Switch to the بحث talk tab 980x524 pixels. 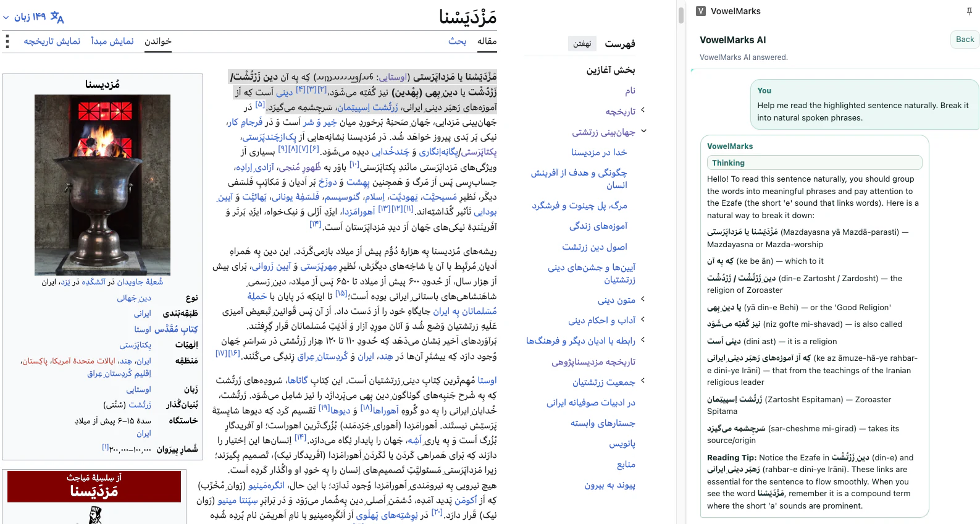[458, 41]
